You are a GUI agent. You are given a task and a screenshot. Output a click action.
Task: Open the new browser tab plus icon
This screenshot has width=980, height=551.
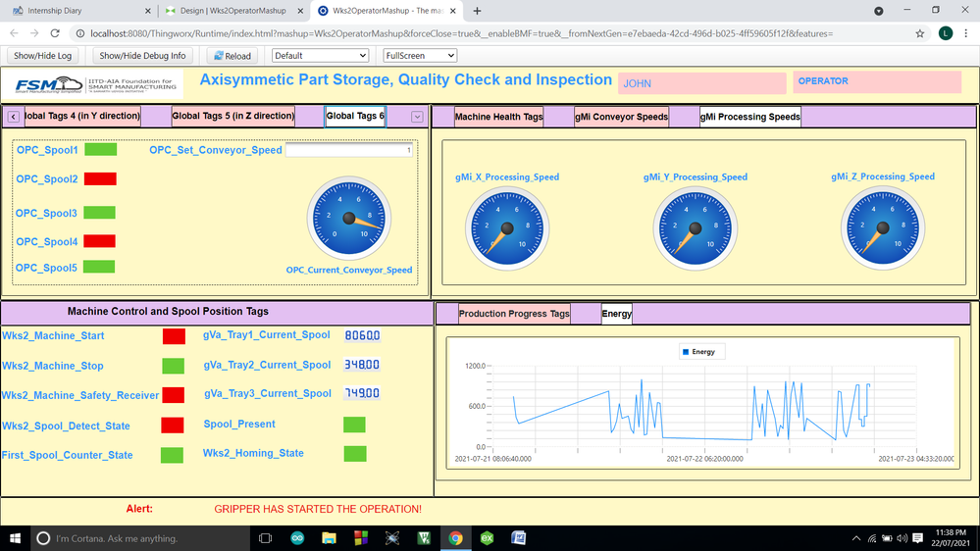pyautogui.click(x=478, y=11)
